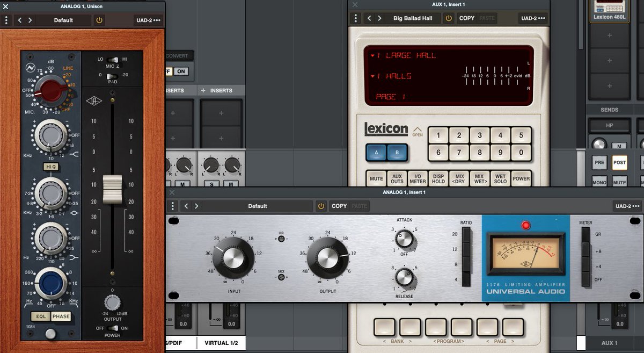Screen dimensions: 644x353
Task: Go to next preset in ANALOG 1 Insert 1 window
Action: tap(196, 206)
